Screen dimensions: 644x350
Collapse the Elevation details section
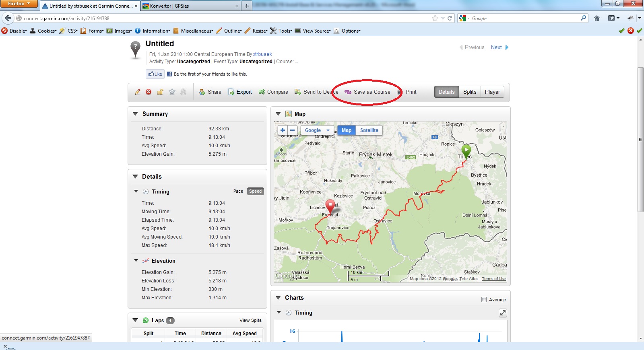coord(136,261)
